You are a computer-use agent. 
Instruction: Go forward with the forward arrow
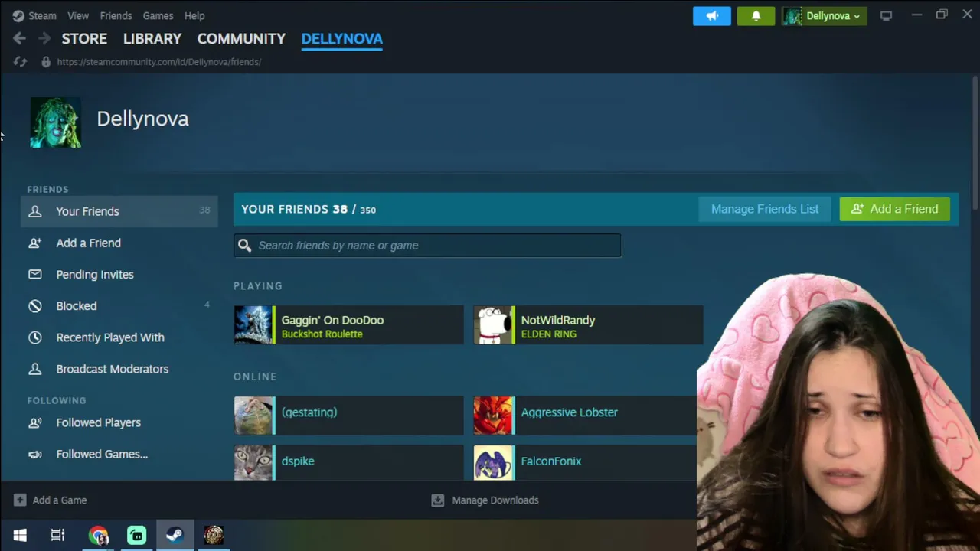(44, 38)
